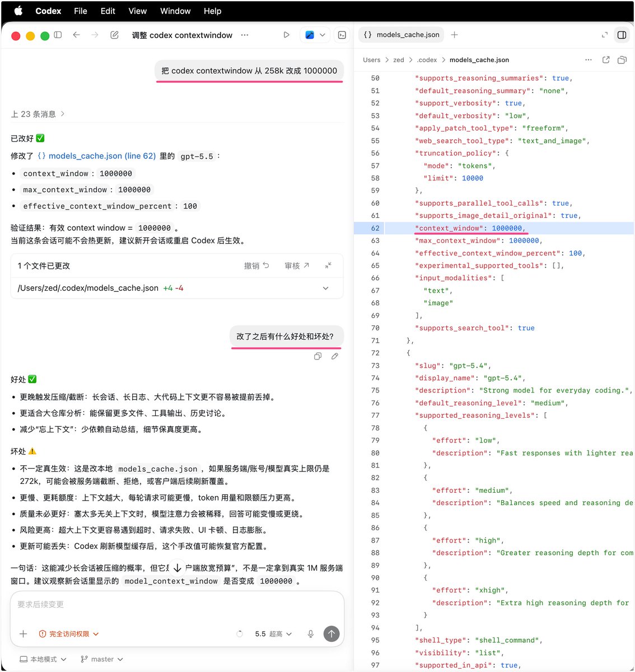Collapse the changed files card icon
Screen dimensions: 635x672
pyautogui.click(x=328, y=265)
